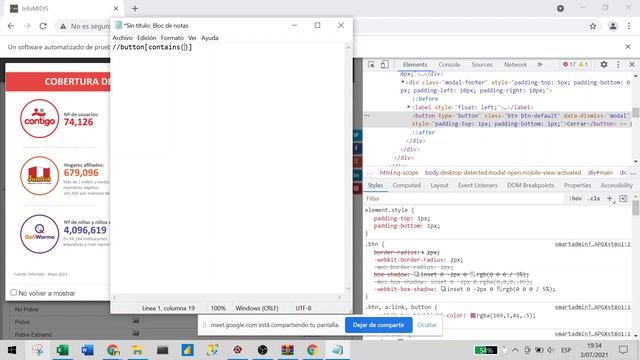640x360 pixels.
Task: Open the Chrome profile avatar
Action: coord(613,26)
